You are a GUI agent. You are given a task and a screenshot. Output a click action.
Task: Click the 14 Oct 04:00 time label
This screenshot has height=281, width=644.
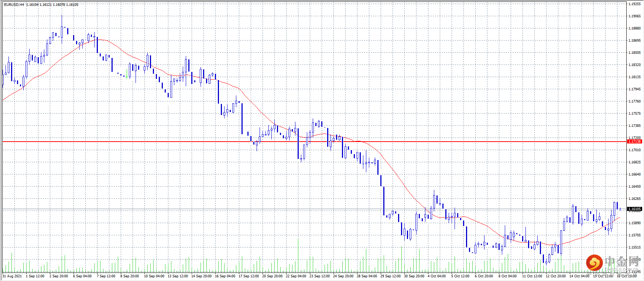pos(580,276)
